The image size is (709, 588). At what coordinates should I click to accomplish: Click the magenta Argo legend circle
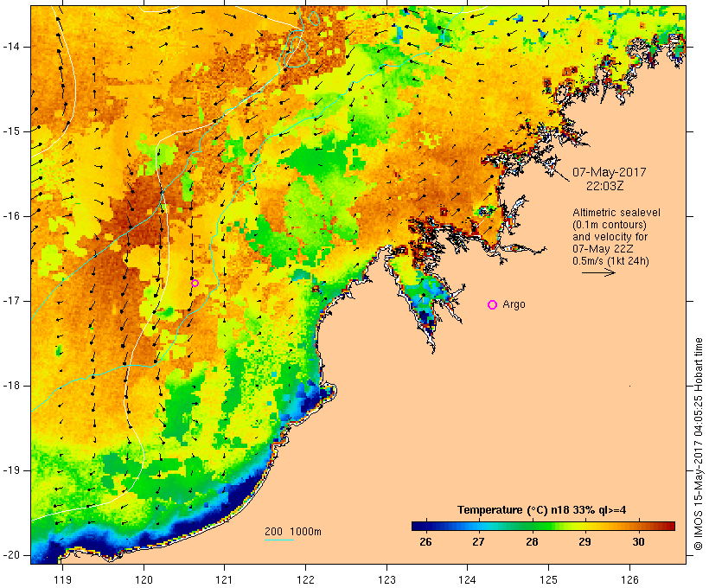coord(493,305)
